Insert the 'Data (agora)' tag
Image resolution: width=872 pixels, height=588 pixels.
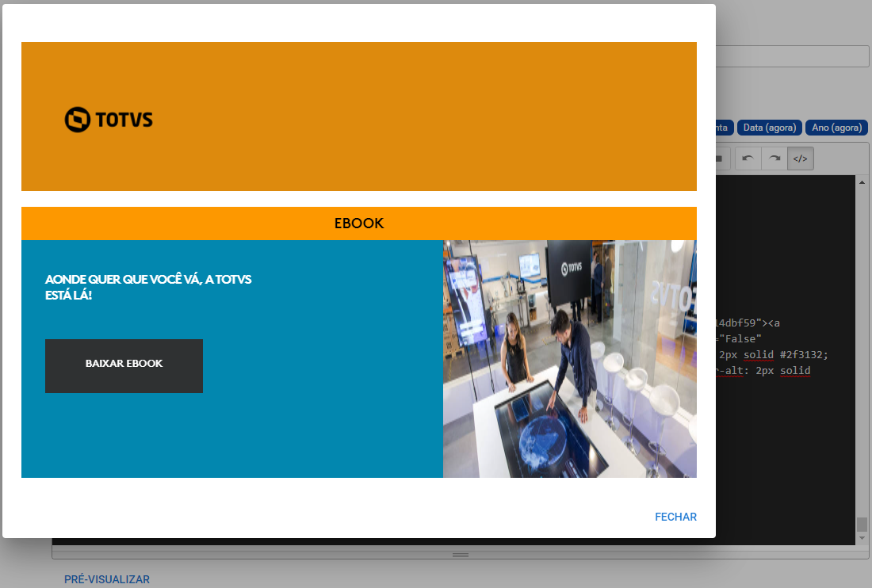770,128
